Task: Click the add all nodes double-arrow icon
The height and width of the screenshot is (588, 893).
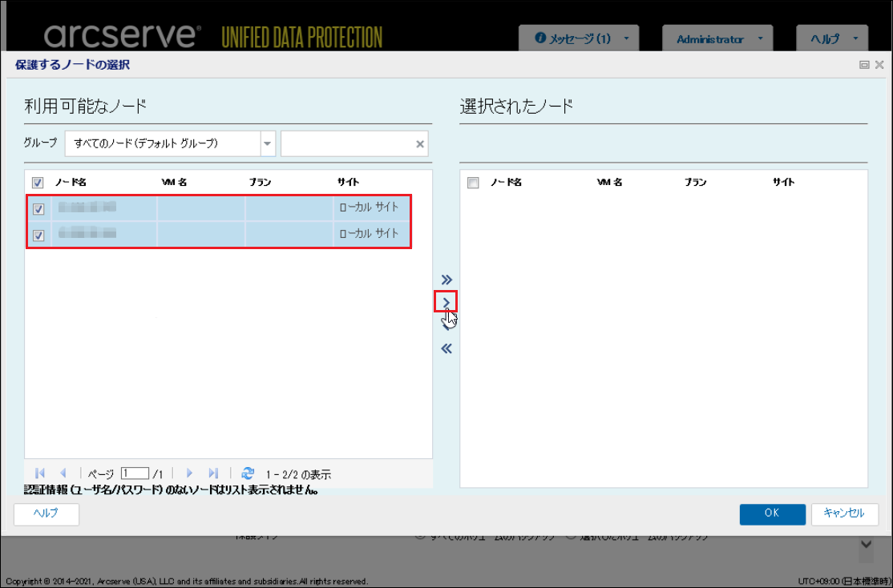Action: click(447, 279)
